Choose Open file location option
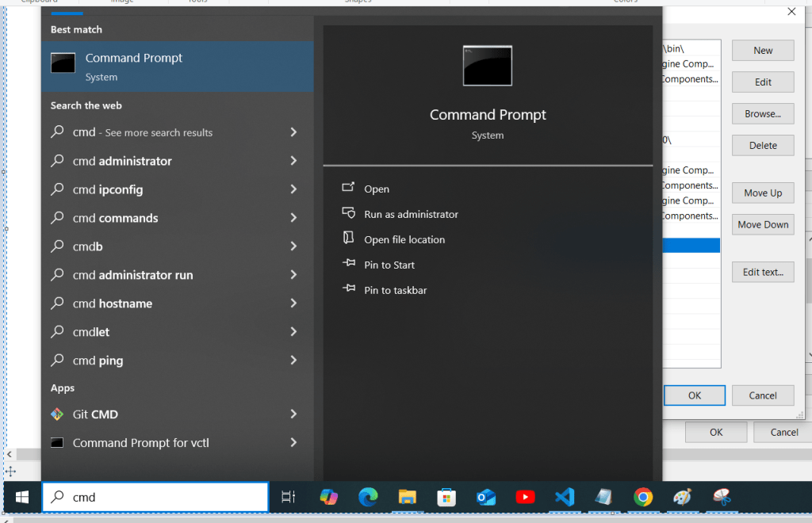The image size is (812, 523). point(404,239)
